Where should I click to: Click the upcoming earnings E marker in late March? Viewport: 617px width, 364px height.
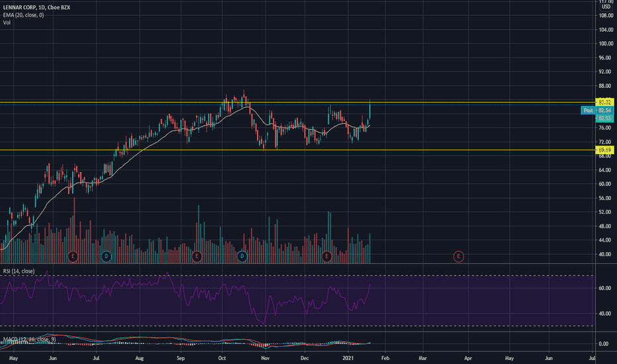458,257
